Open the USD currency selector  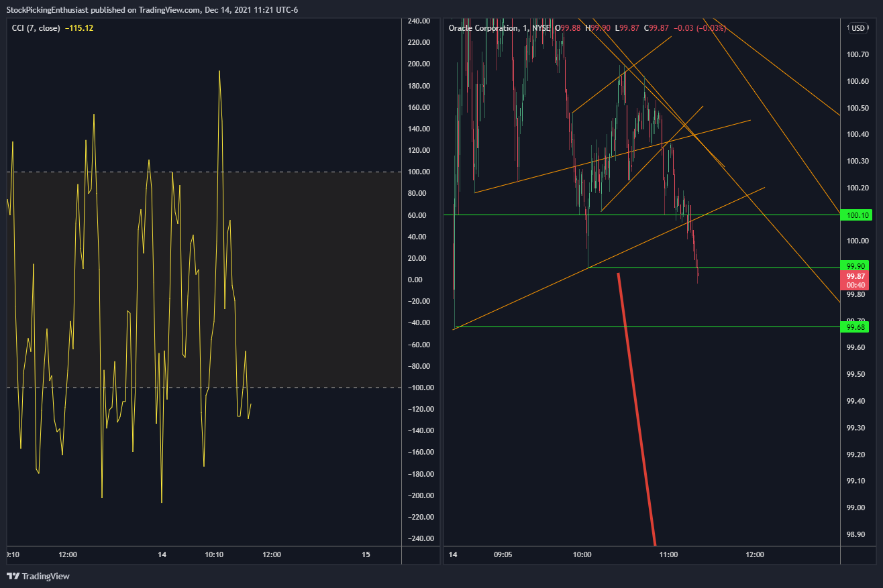[x=858, y=28]
